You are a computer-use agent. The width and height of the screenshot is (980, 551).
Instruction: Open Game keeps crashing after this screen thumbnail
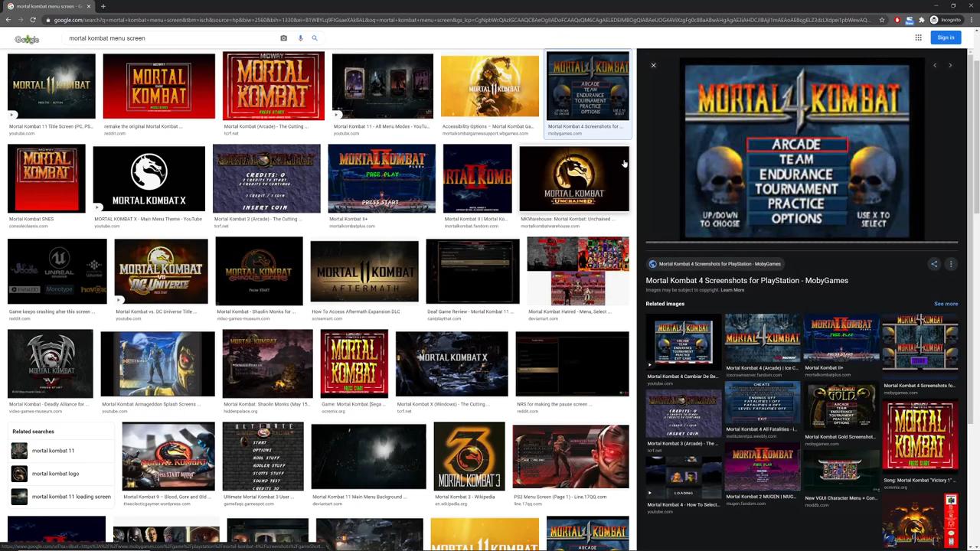click(x=57, y=271)
